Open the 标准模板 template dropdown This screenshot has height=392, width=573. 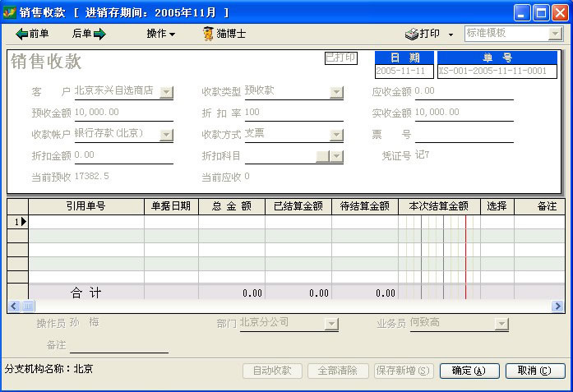point(554,34)
